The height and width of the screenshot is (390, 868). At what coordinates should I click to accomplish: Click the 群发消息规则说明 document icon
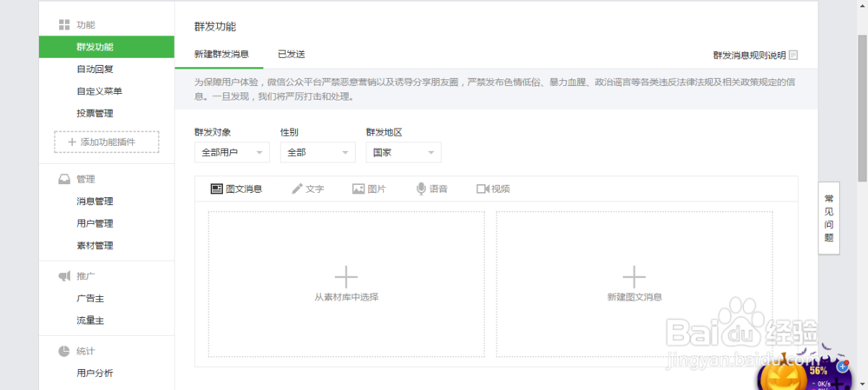click(x=793, y=55)
